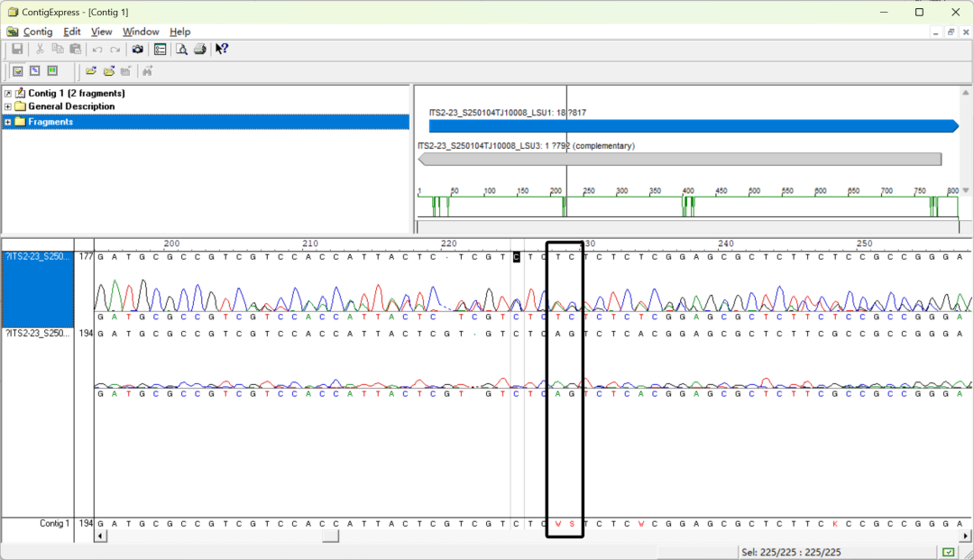The width and height of the screenshot is (974, 560).
Task: Select the second ?ITS2-23_S250 fragment row name
Action: pyautogui.click(x=38, y=334)
